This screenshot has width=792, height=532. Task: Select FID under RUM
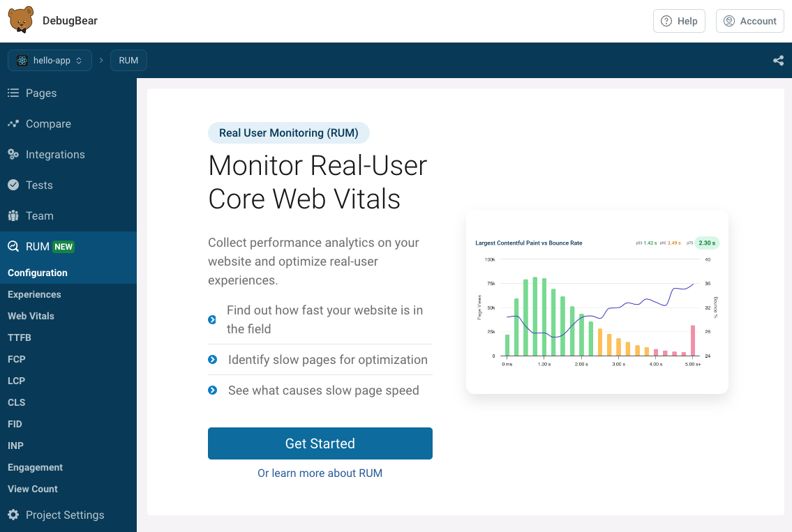[x=68, y=425]
